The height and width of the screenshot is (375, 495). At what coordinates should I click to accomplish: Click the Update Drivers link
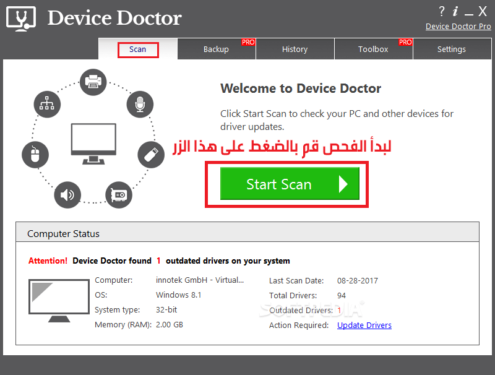364,325
